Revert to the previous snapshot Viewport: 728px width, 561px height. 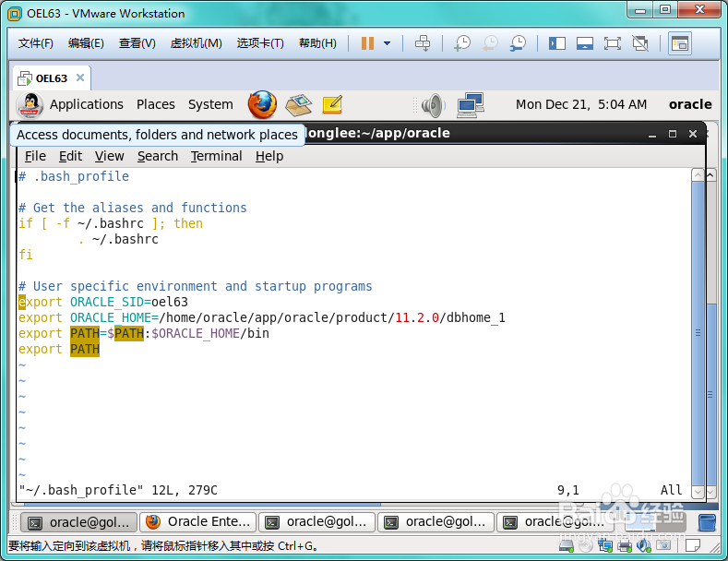coord(490,43)
